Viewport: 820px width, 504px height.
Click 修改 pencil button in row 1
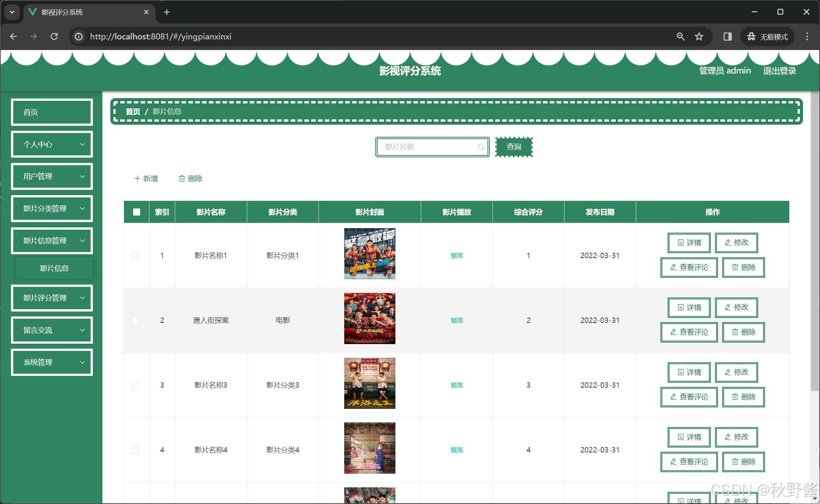tap(736, 243)
